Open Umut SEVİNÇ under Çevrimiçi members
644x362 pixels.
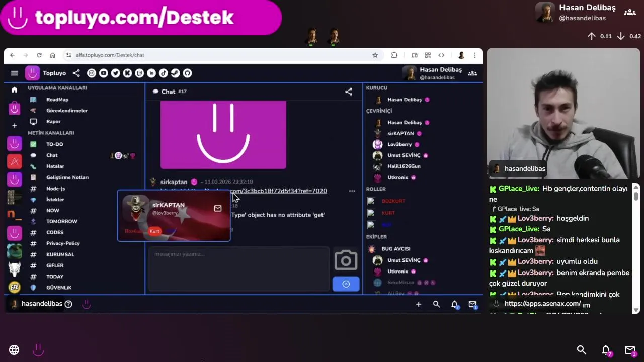click(404, 156)
